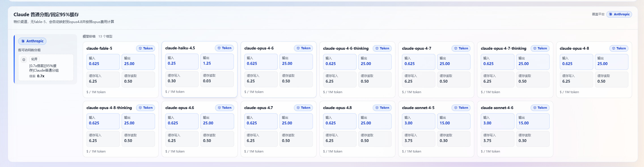Click input price 0.25 on claude-haiku-4.5
This screenshot has width=644, height=167.
pyautogui.click(x=182, y=61)
